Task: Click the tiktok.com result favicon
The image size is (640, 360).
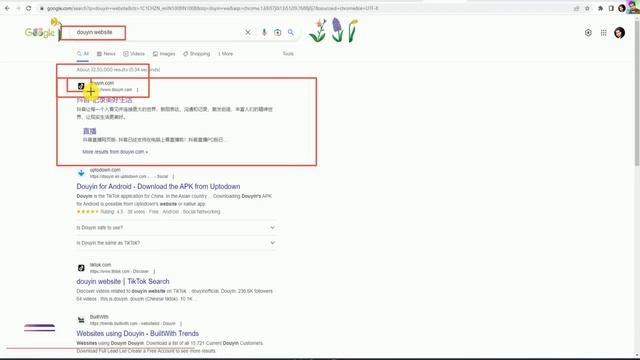Action: pos(81,268)
